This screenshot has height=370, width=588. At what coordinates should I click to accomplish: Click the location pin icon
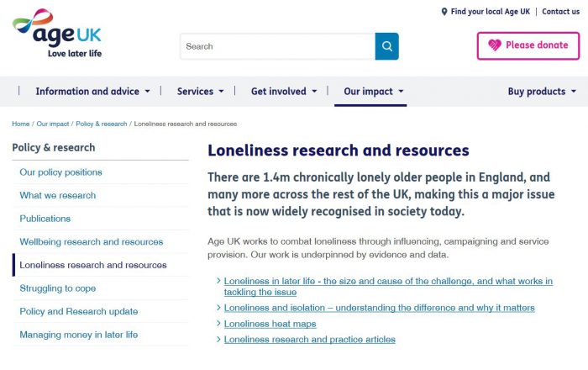pos(444,12)
